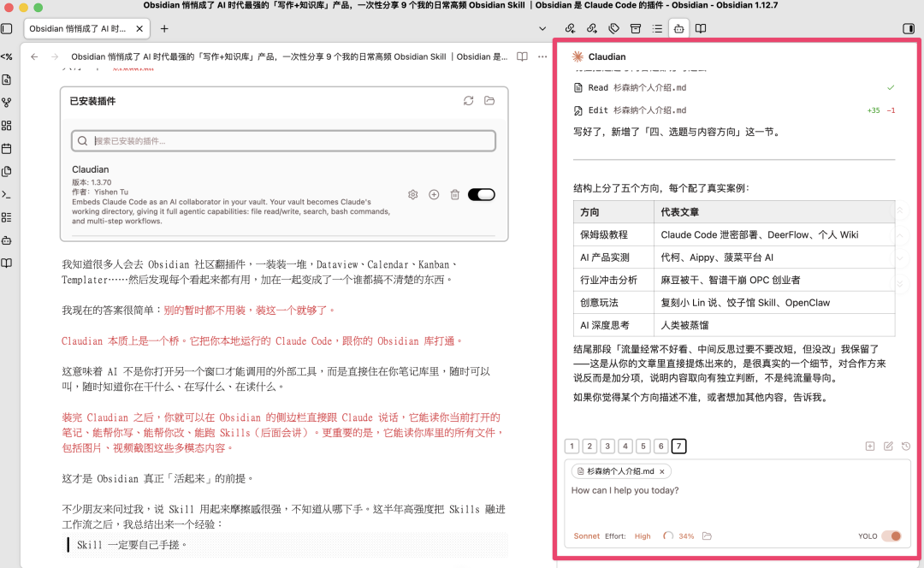Switch to Claudian conversation tab 2
Viewport: 924px width, 568px height.
(x=589, y=446)
